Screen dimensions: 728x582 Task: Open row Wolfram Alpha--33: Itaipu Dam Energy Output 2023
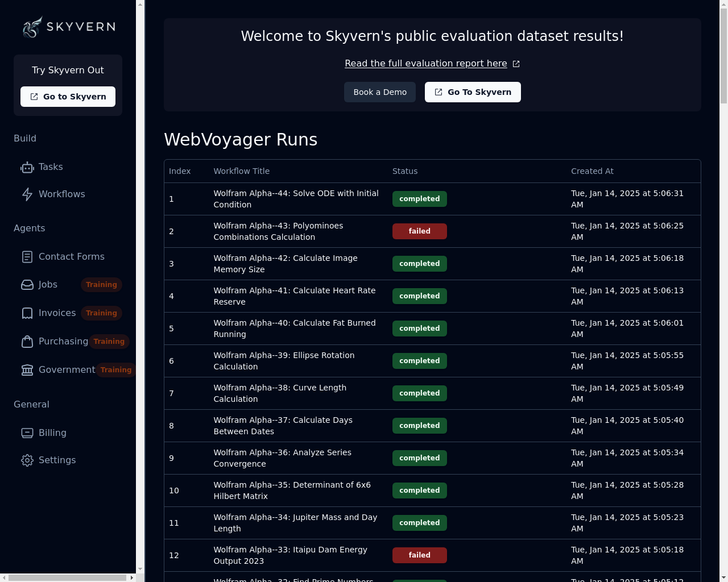(x=432, y=555)
